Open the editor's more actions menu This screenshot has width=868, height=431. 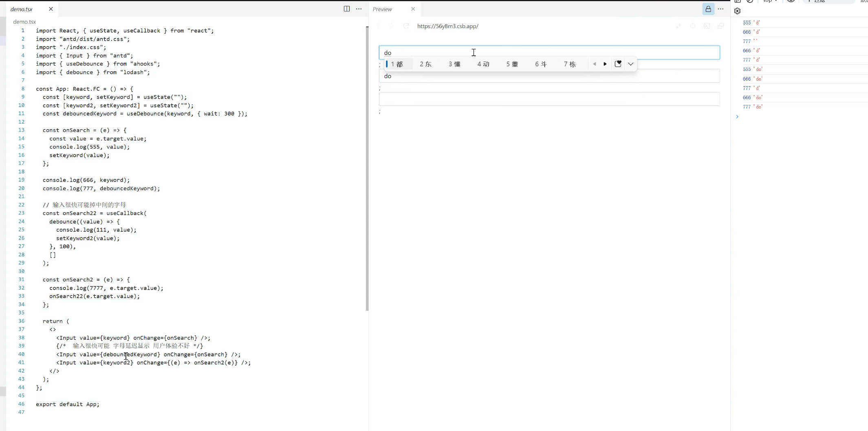(x=359, y=9)
